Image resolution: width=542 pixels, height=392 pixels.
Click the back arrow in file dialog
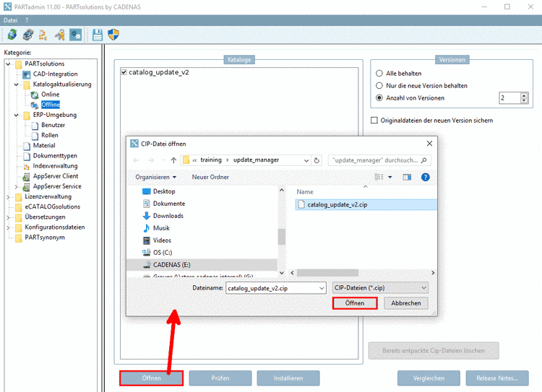[136, 160]
